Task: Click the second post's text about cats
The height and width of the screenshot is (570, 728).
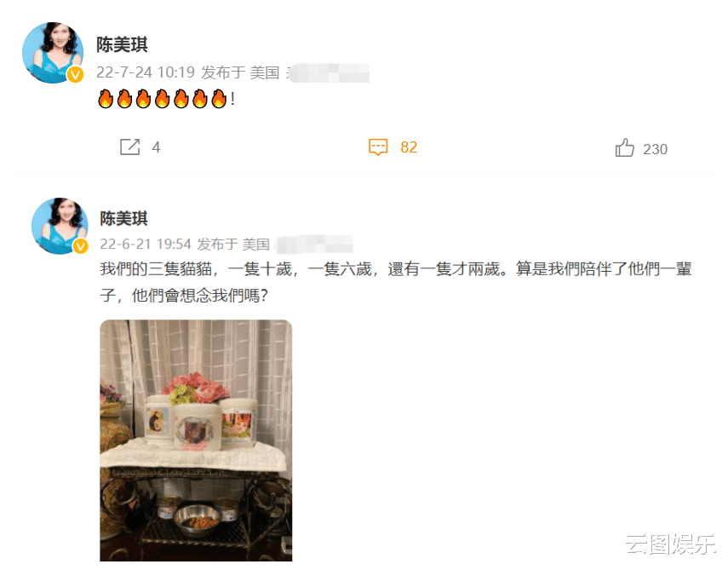Action: pyautogui.click(x=396, y=281)
